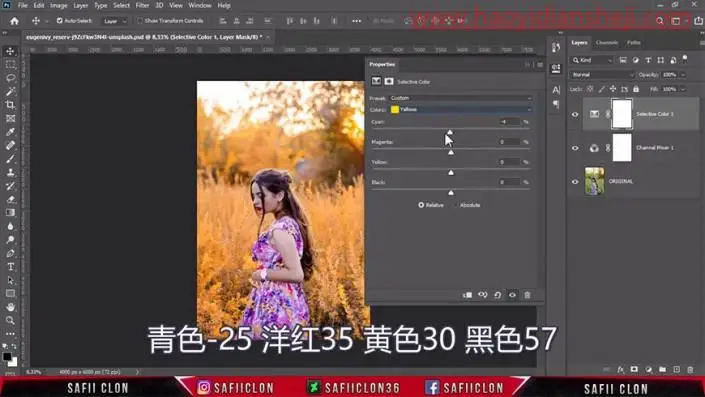Screen dimensions: 705x397
Task: Select the Move tool
Action: click(x=10, y=51)
